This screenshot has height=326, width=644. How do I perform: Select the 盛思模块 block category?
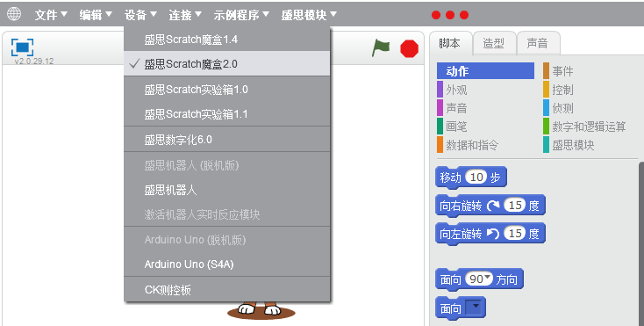(569, 145)
